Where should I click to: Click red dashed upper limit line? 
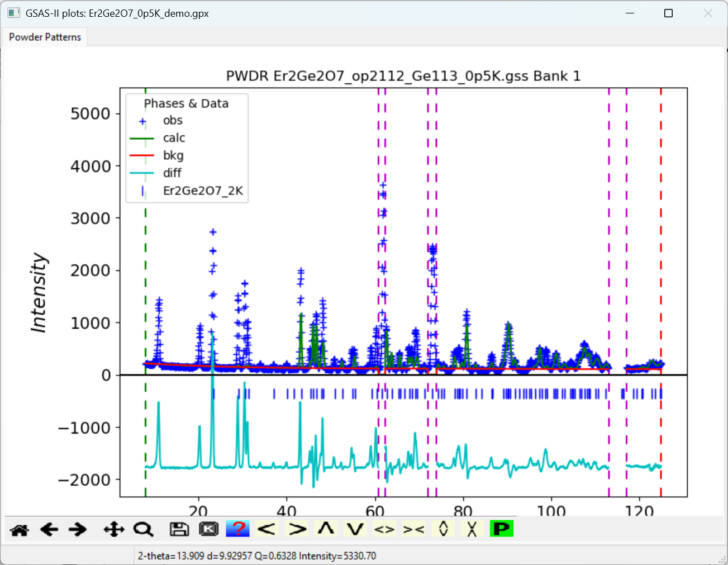click(661, 292)
